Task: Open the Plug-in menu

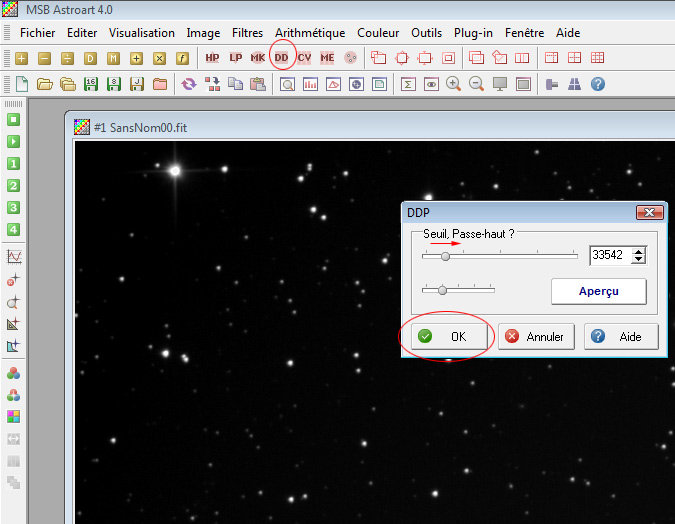Action: (473, 33)
